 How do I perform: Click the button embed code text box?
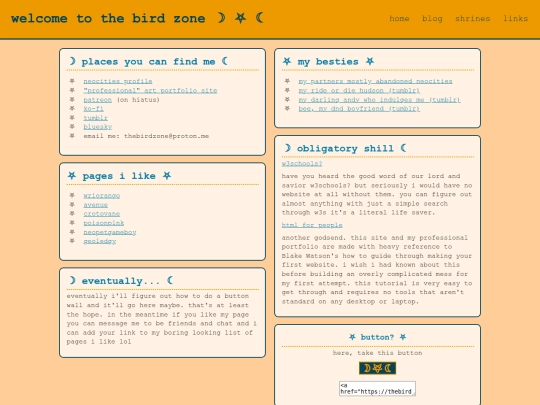tap(377, 388)
